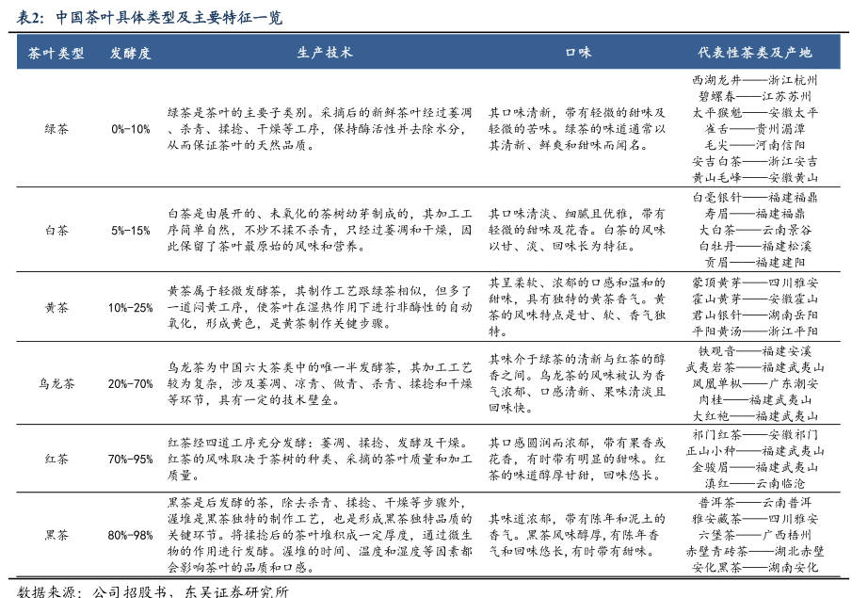Click the fermentation value '80%-98%'

130,535
